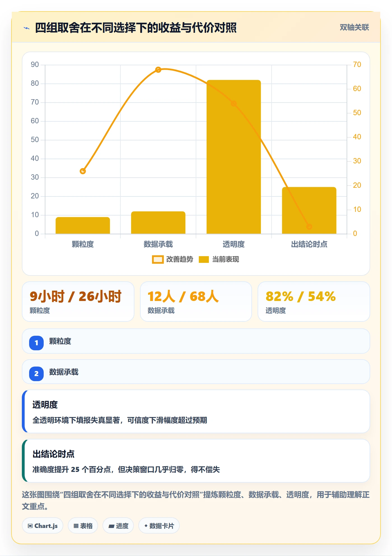Click the text 准确度提升 25 个百分点
This screenshot has height=556, width=392.
(71, 469)
